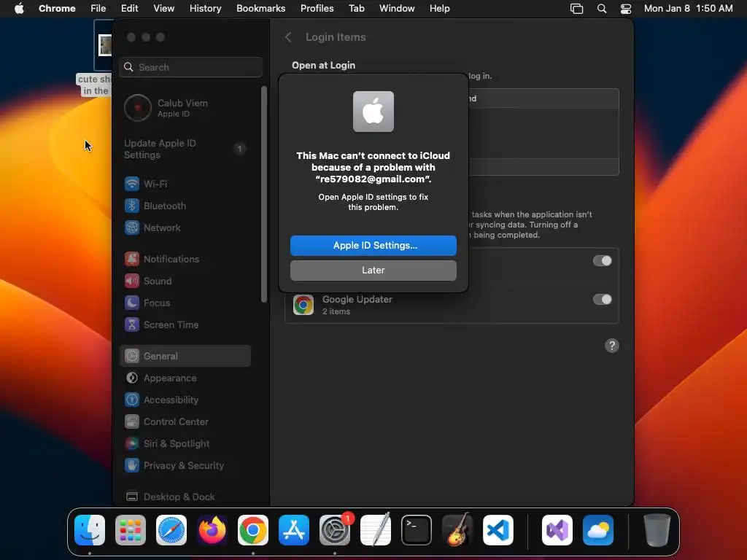
Task: Launch TextEdit from the Dock
Action: click(376, 530)
